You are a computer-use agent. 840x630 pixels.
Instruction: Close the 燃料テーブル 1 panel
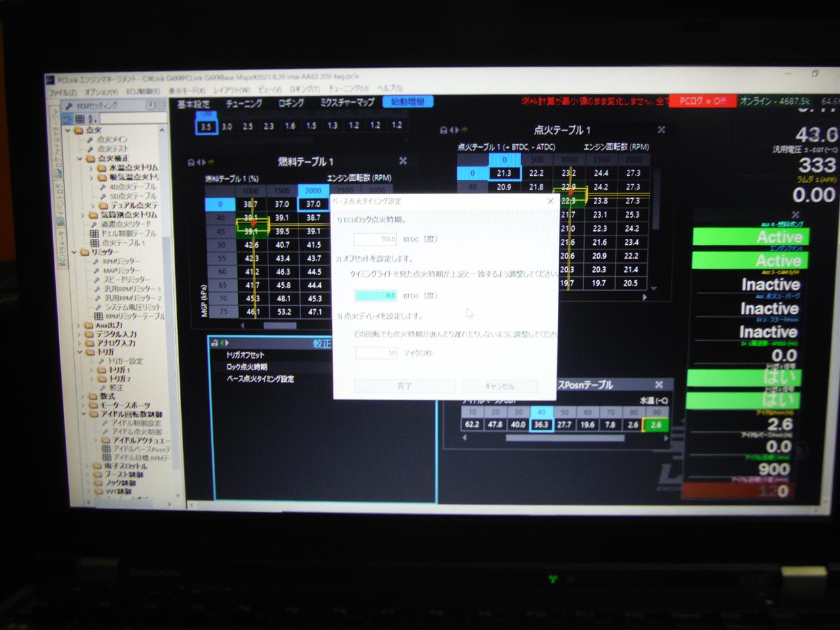[403, 161]
